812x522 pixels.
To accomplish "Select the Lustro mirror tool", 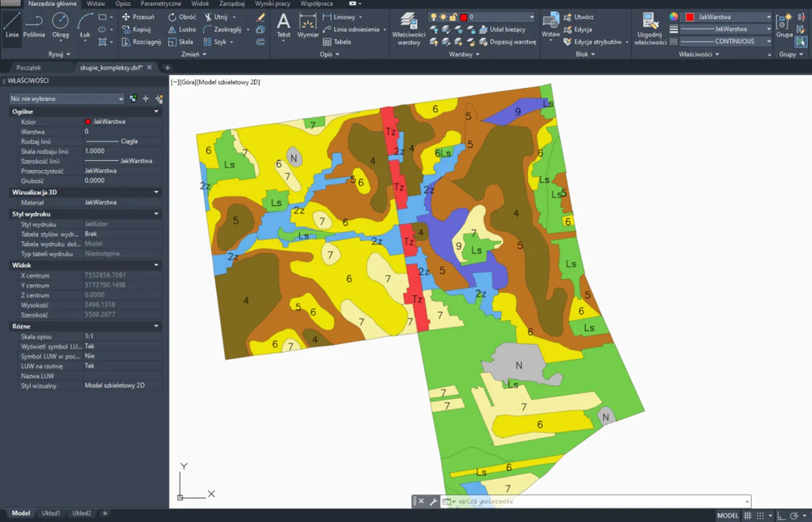I will point(182,29).
